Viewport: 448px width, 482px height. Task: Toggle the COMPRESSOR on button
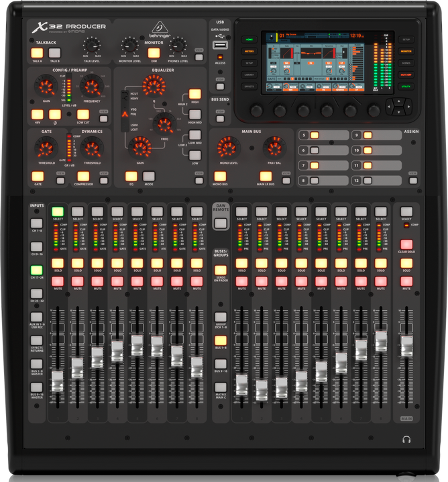click(83, 177)
